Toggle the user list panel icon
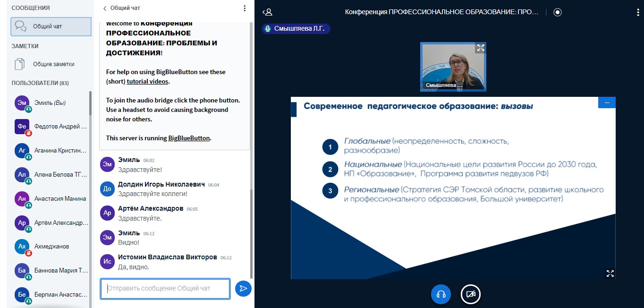 pyautogui.click(x=267, y=12)
